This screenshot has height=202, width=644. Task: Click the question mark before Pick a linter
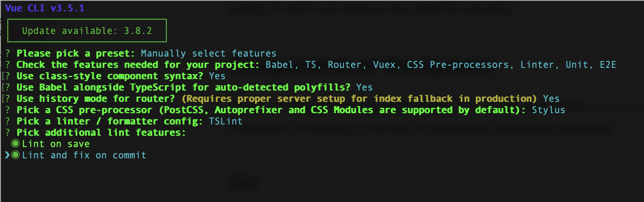coord(8,121)
